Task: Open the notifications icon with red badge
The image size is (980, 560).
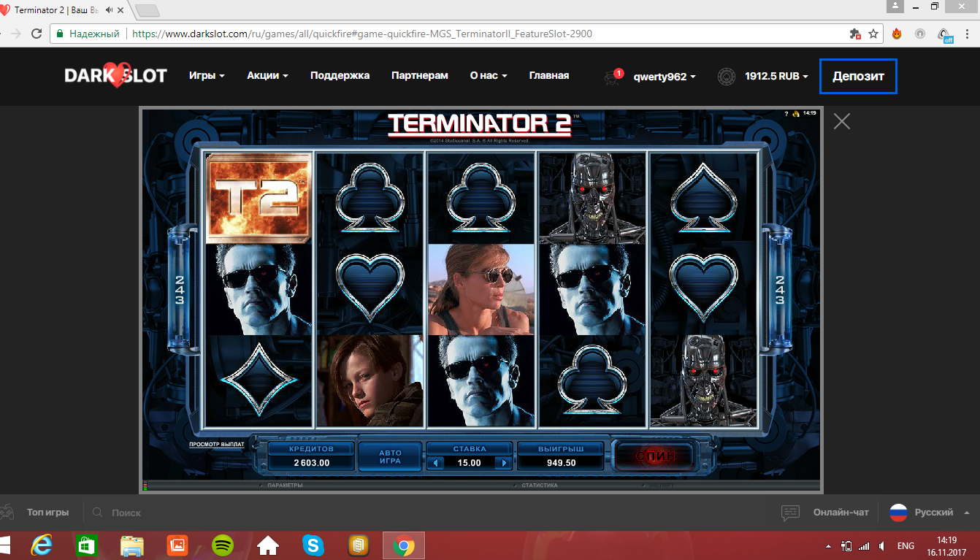Action: (613, 77)
